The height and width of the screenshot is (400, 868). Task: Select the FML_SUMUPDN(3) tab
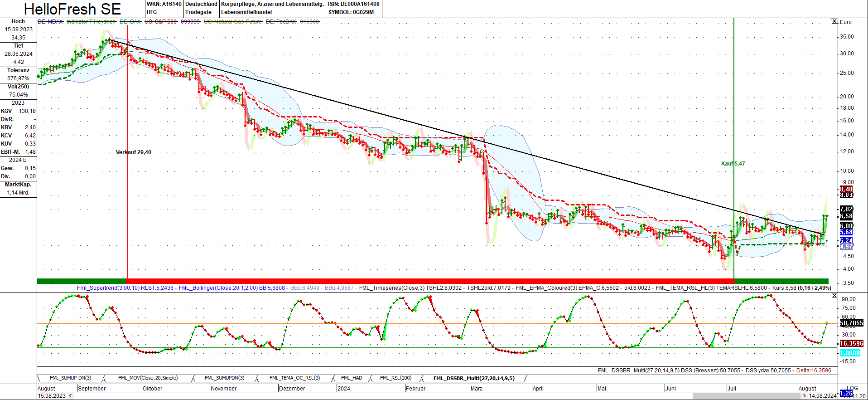[x=224, y=378]
